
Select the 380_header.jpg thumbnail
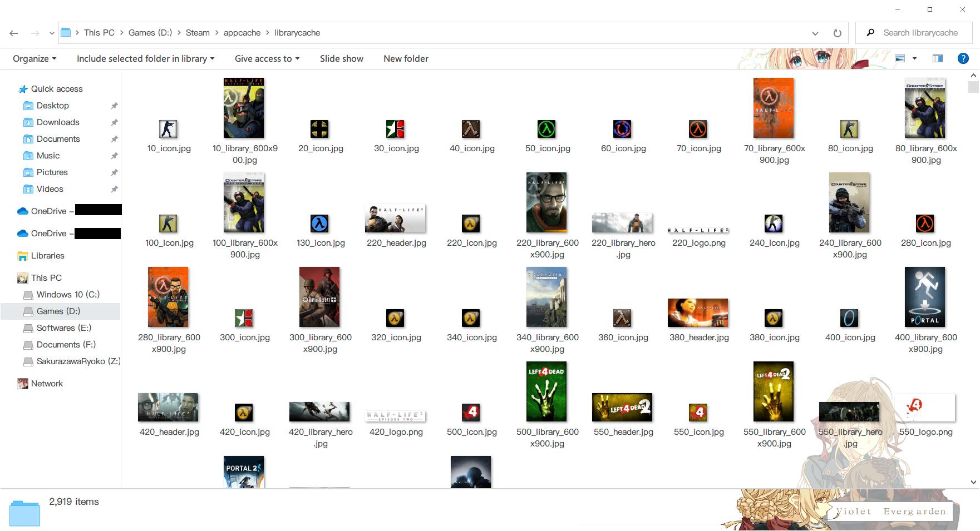[x=698, y=313]
